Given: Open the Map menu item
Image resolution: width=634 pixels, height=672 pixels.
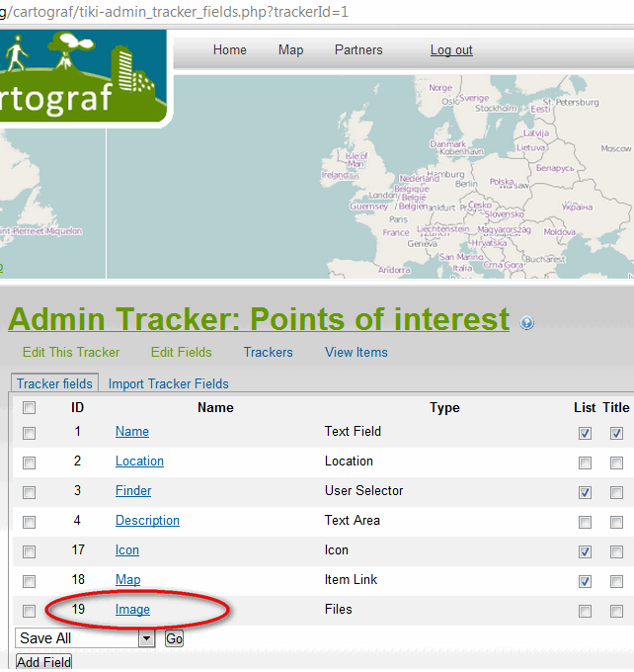Looking at the screenshot, I should pos(290,50).
